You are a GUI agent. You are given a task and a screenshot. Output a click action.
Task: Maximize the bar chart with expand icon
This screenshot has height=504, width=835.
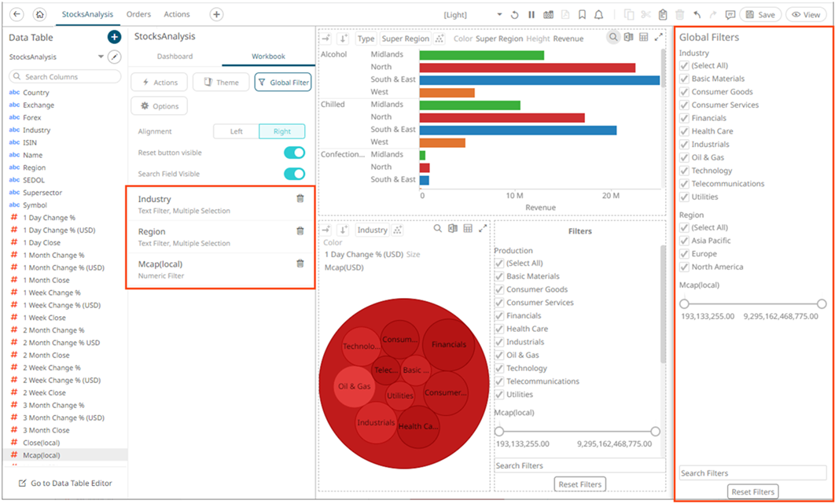(659, 38)
